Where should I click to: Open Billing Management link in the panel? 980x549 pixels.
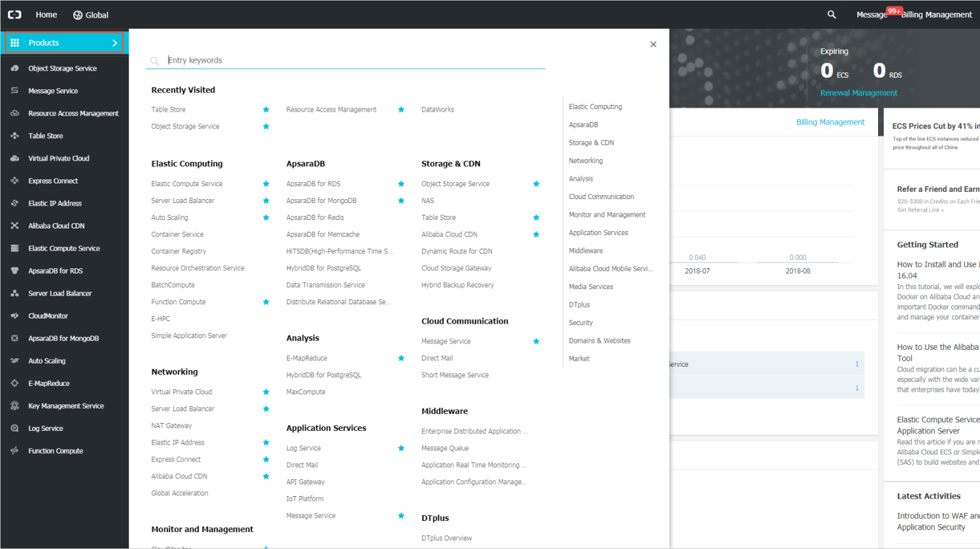[830, 122]
